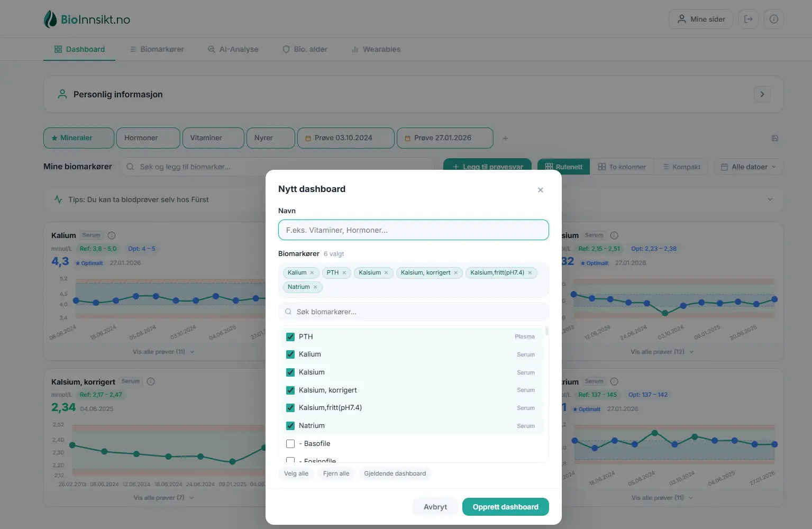Click the biomarker list scrollbar
The height and width of the screenshot is (529, 812).
[547, 331]
